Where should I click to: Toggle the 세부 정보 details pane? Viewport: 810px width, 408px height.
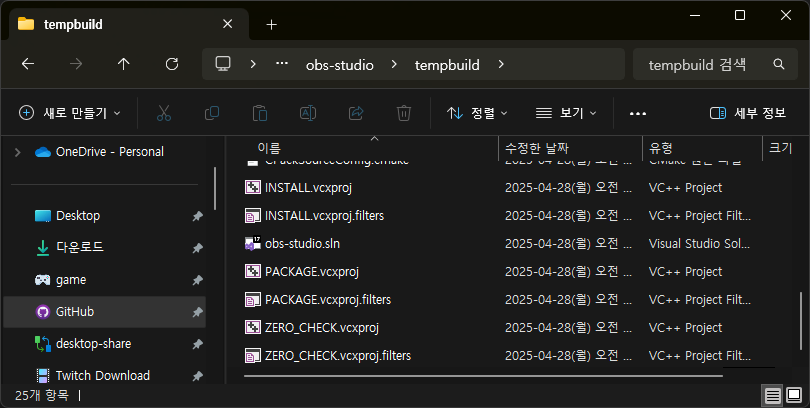point(748,113)
